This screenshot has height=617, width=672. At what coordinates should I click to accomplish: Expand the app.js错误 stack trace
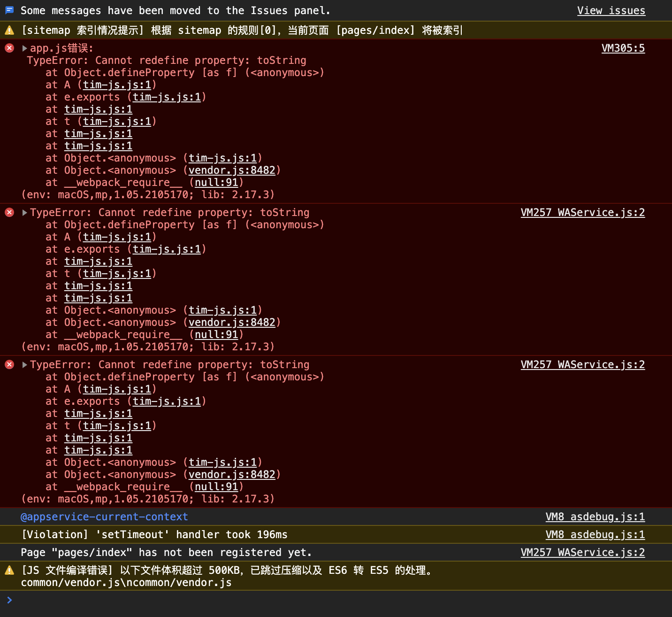pyautogui.click(x=24, y=48)
